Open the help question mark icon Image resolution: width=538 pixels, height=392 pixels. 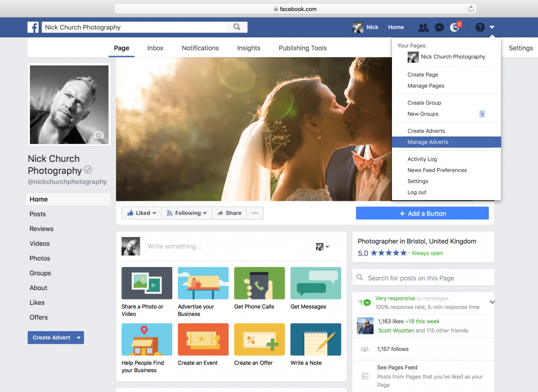click(480, 27)
